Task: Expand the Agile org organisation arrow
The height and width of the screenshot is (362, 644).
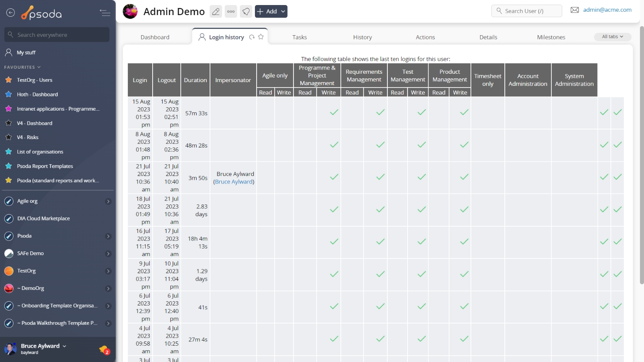Action: pos(108,202)
